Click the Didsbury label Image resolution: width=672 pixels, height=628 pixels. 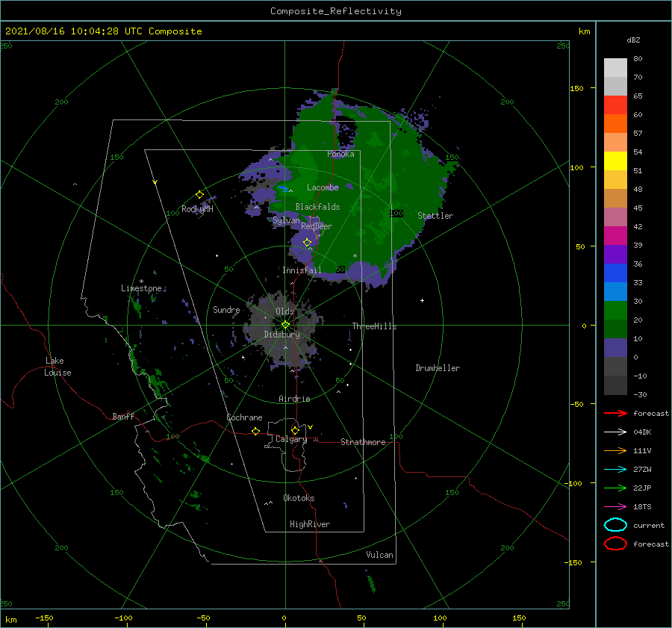click(282, 335)
